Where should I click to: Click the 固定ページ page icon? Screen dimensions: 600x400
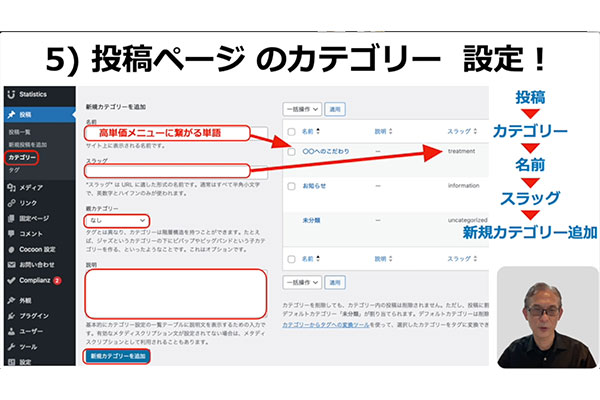pos(11,219)
